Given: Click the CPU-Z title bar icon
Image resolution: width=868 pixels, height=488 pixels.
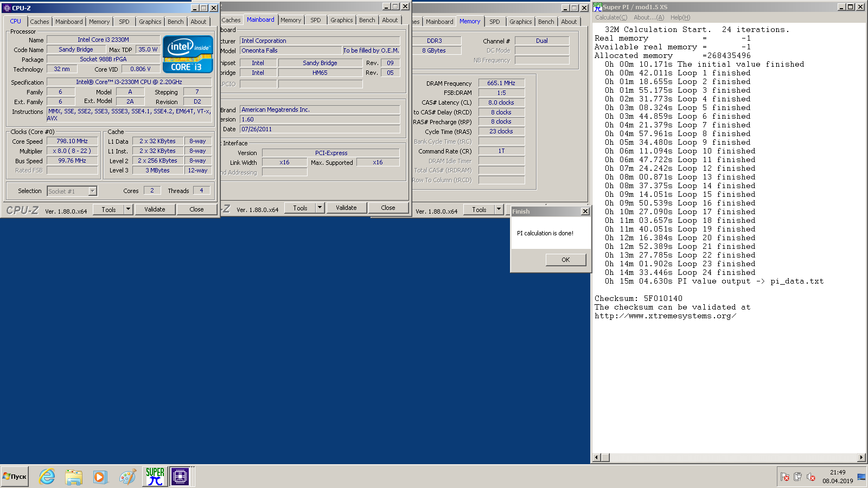Looking at the screenshot, I should coord(7,8).
